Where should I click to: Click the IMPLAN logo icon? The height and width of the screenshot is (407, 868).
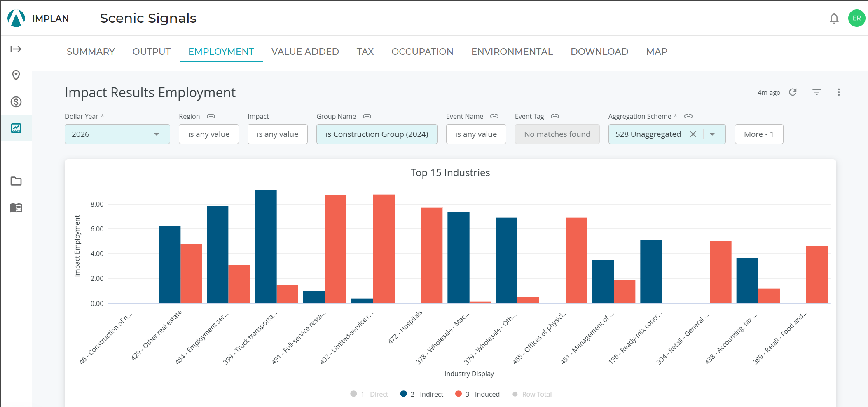coord(16,18)
